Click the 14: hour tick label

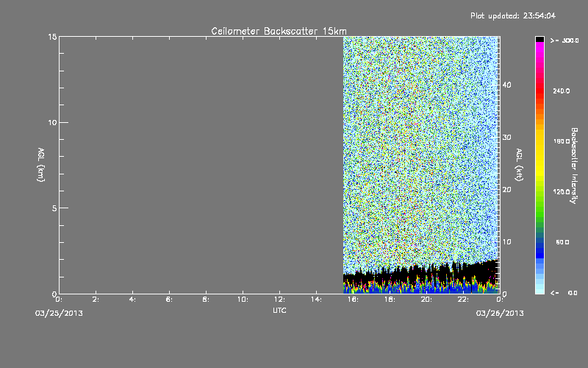coord(316,300)
